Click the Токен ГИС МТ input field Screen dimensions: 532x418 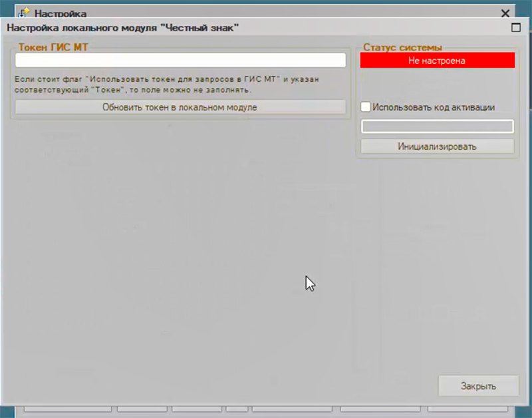pyautogui.click(x=180, y=60)
